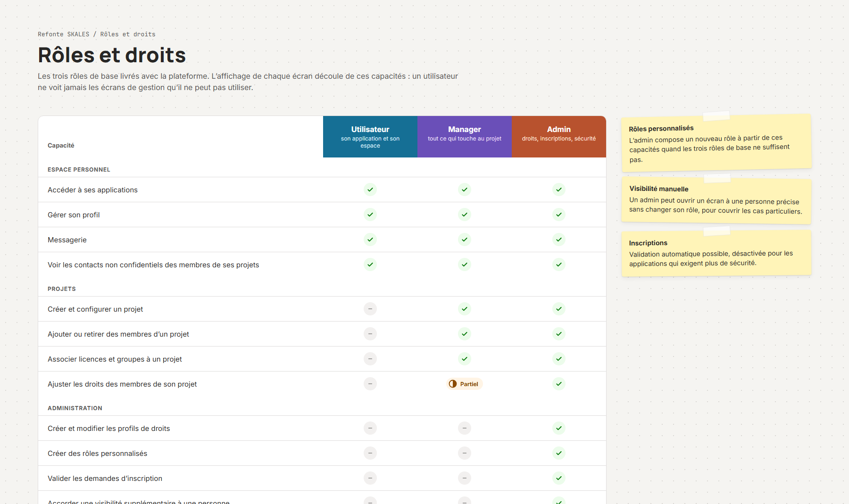Click the Ajouter ou retirer des membres label
The width and height of the screenshot is (849, 504).
[x=118, y=334]
